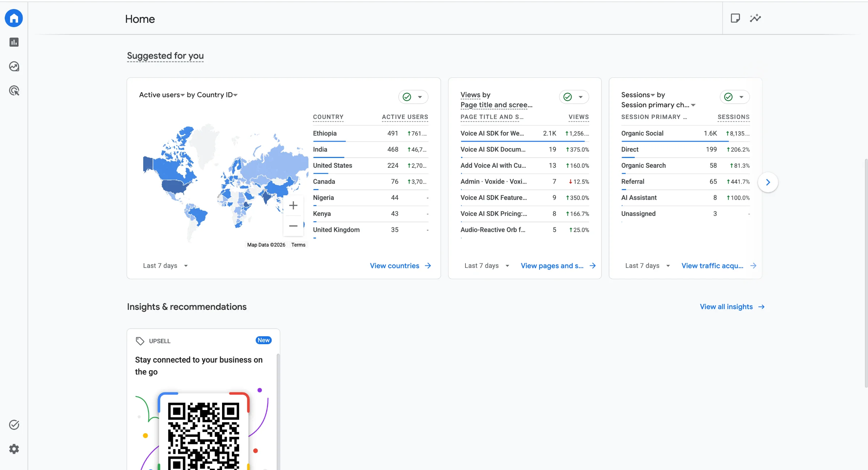Viewport: 868px width, 470px height.
Task: Open Last 7 days on Views card
Action: click(487, 266)
